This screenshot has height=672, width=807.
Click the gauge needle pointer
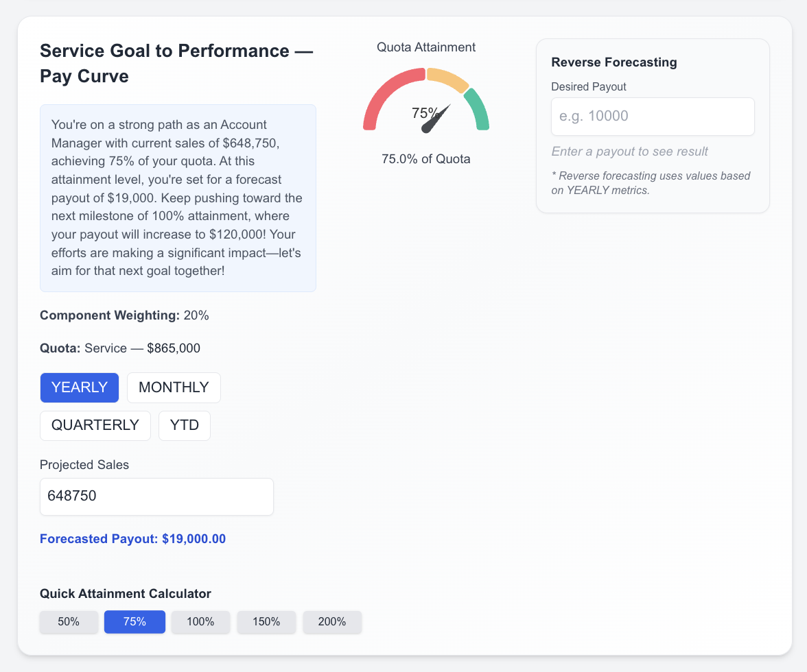click(435, 121)
